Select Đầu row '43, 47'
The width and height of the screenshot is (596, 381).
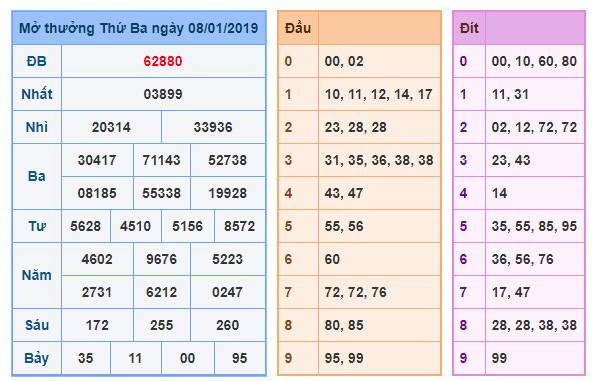(x=344, y=193)
